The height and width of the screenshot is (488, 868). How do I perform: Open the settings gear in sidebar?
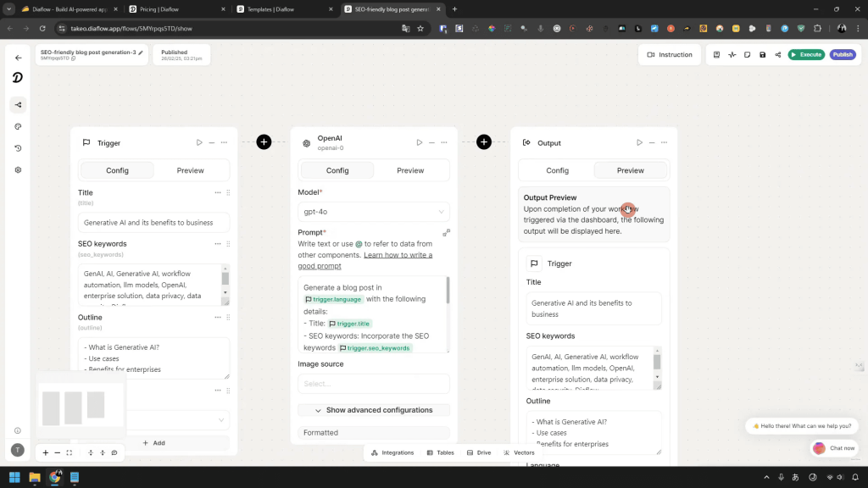19,169
